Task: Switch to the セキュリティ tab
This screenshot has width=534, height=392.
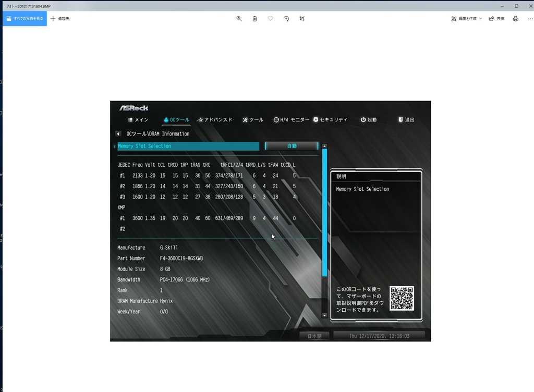Action: coord(330,120)
